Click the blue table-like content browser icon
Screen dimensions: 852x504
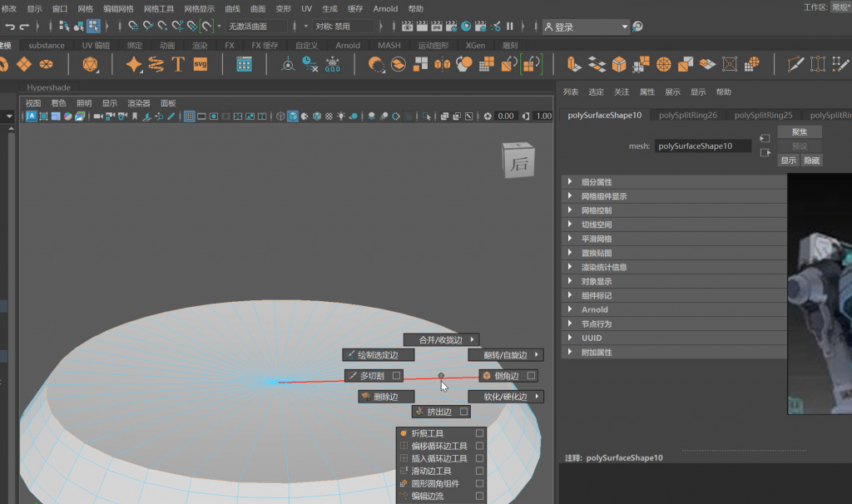pos(244,64)
